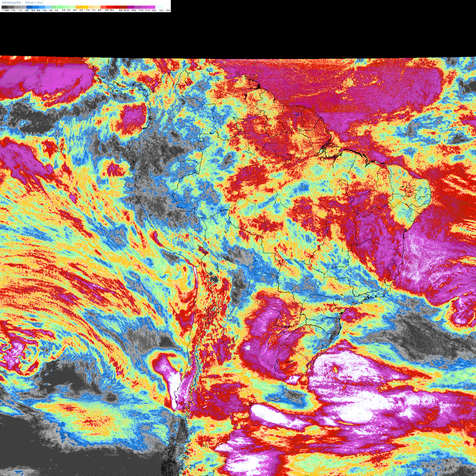The image size is (476, 476).
Task: Click the 0.5 legend value
Action: click(7, 10)
